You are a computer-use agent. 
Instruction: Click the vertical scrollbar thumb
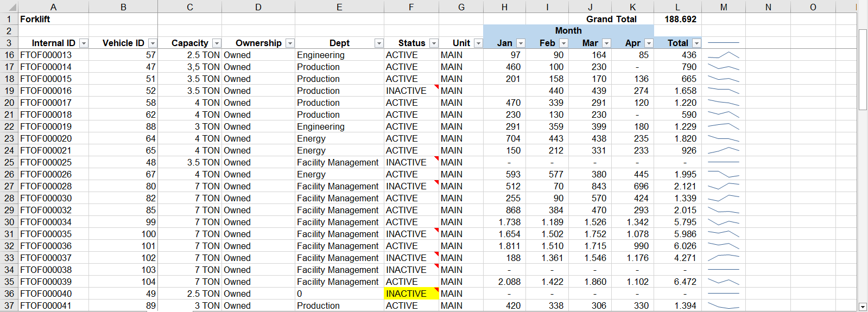(x=863, y=69)
